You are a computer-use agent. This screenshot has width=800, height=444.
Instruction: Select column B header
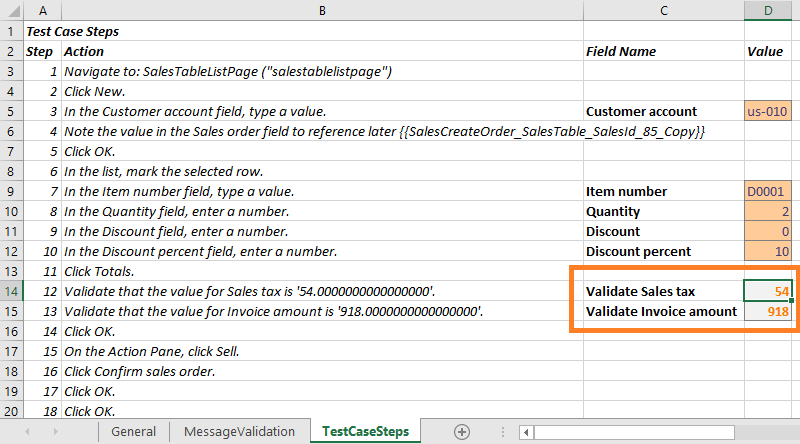[x=322, y=10]
